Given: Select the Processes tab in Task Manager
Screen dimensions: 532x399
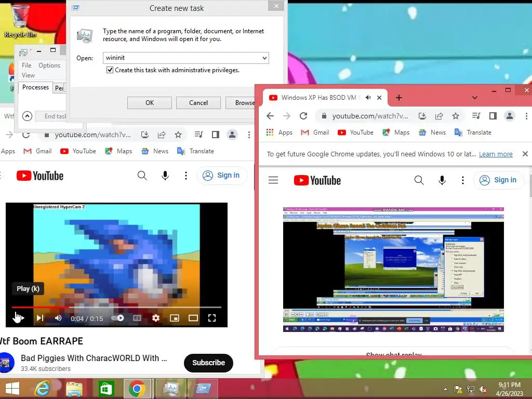Looking at the screenshot, I should (x=35, y=87).
